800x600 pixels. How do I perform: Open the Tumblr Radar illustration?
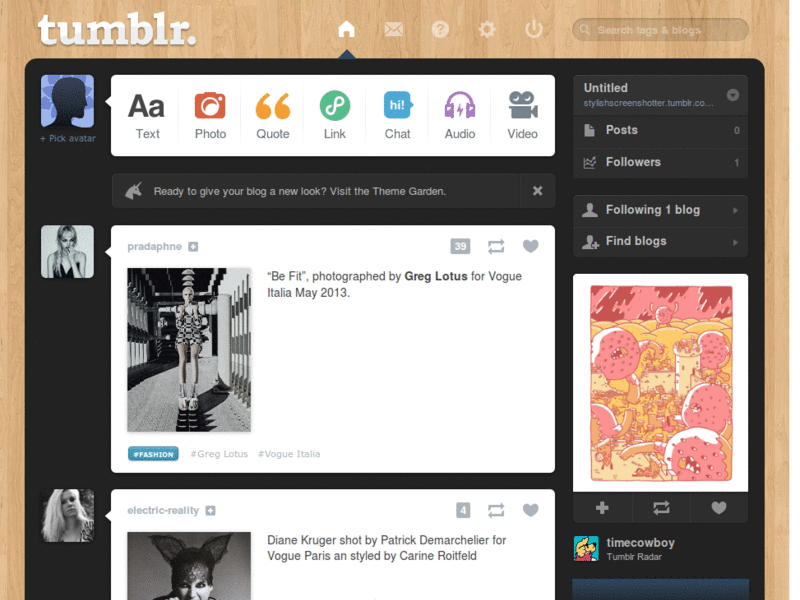[661, 383]
